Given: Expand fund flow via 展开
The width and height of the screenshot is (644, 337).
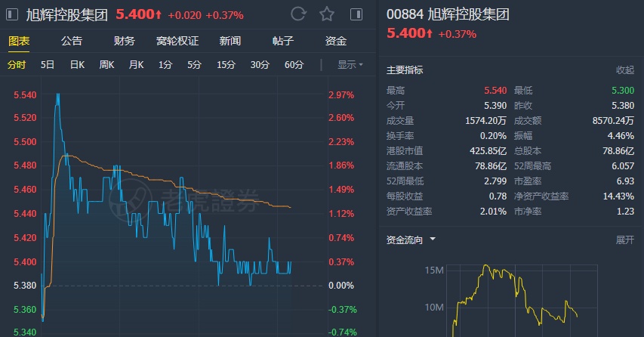Looking at the screenshot, I should tap(625, 240).
